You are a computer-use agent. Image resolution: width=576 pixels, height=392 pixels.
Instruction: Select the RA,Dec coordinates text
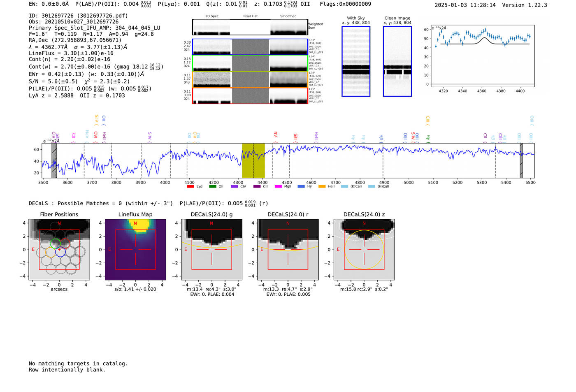[x=75, y=40]
